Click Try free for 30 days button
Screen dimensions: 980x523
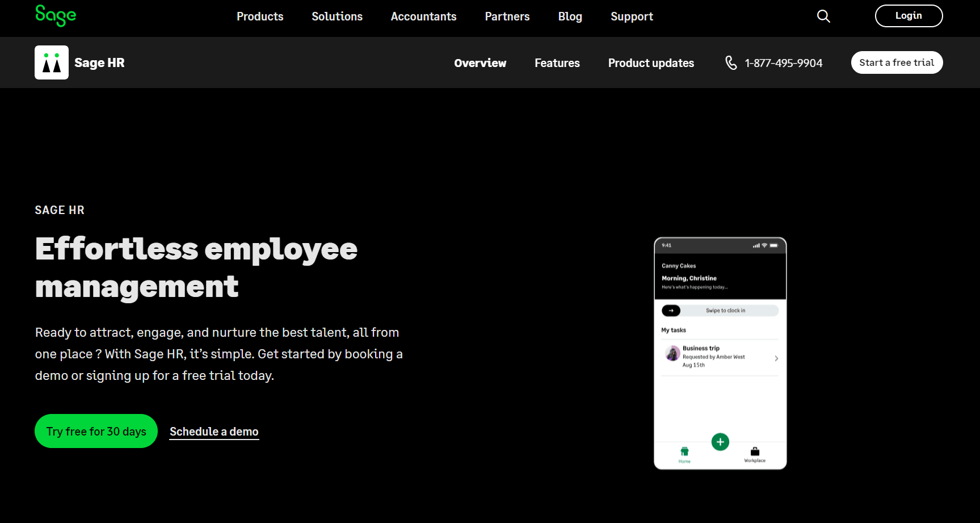point(96,431)
